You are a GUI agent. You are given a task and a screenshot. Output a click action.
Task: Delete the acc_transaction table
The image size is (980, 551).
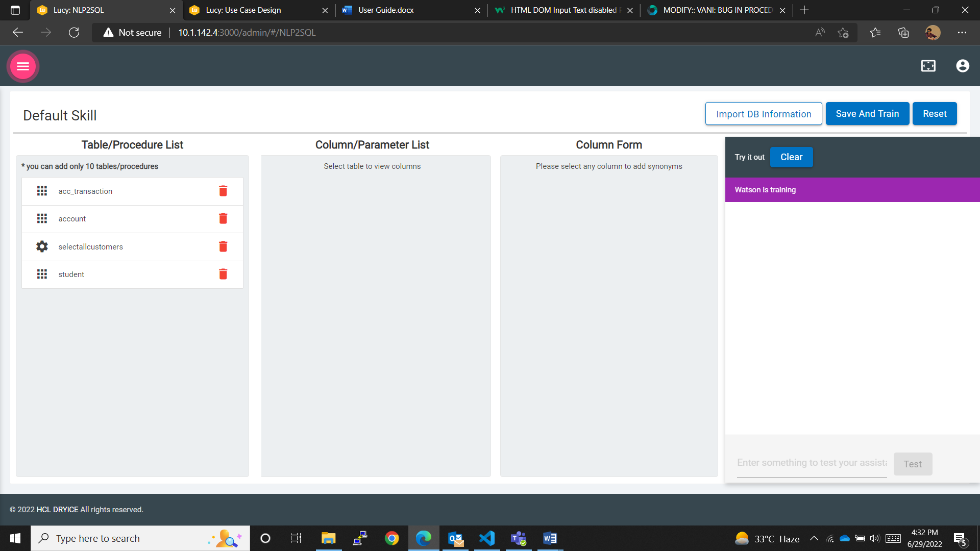[223, 191]
